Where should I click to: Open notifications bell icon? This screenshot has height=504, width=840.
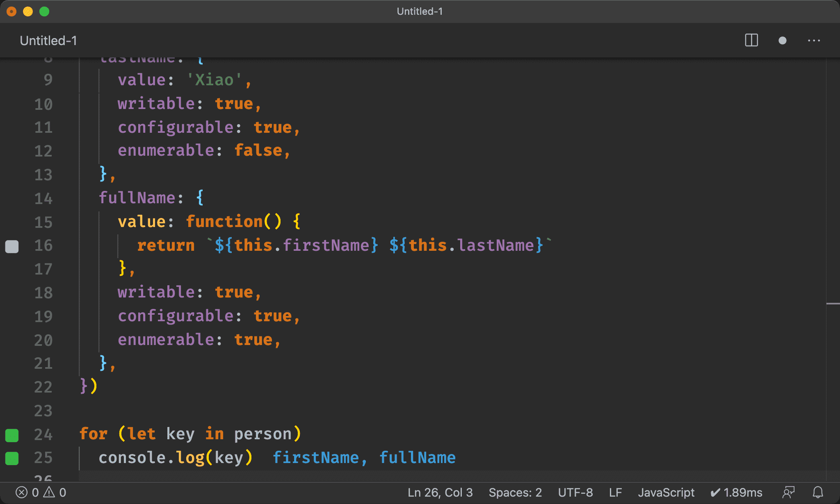[818, 492]
